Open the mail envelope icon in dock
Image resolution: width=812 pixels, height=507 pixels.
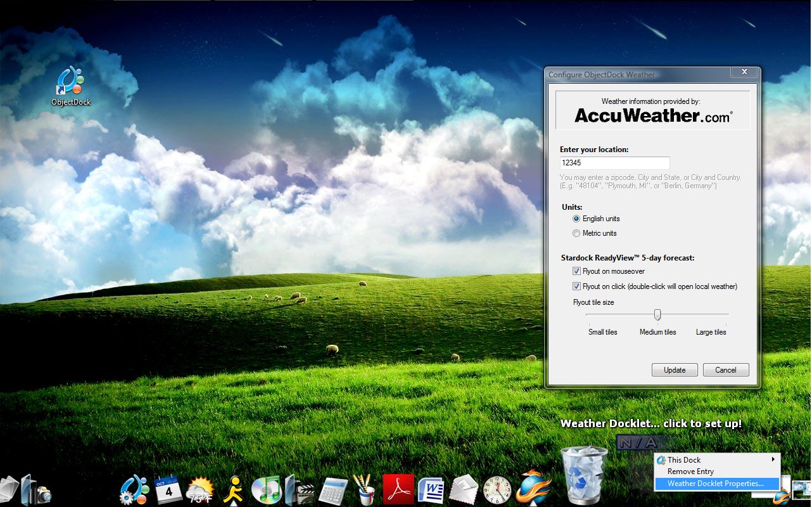464,490
